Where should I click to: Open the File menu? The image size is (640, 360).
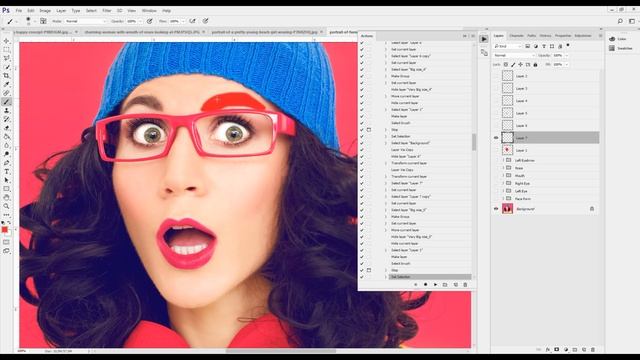19,11
